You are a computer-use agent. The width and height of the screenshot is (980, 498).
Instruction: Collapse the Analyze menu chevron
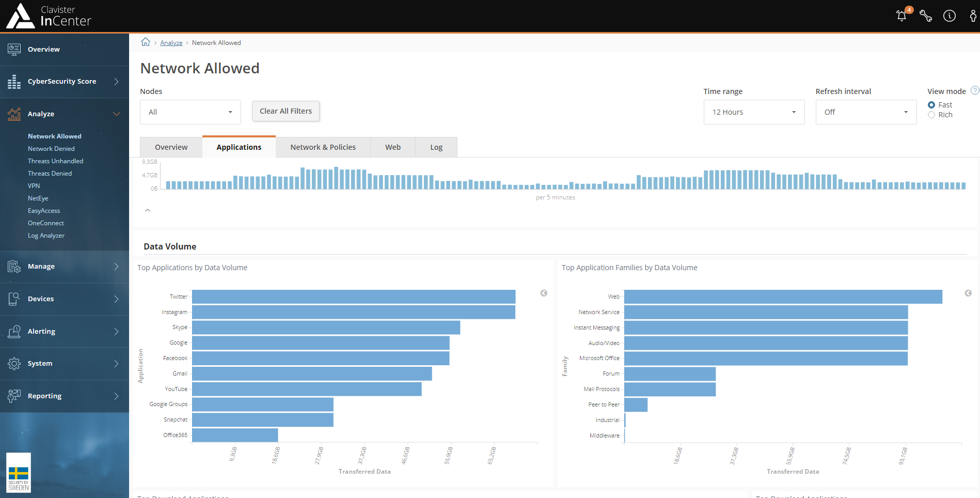(117, 114)
